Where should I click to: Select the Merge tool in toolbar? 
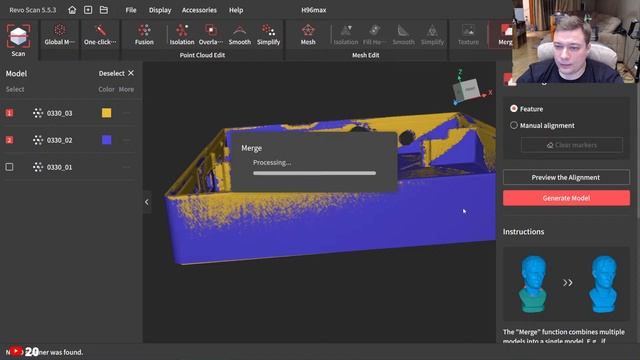point(505,35)
